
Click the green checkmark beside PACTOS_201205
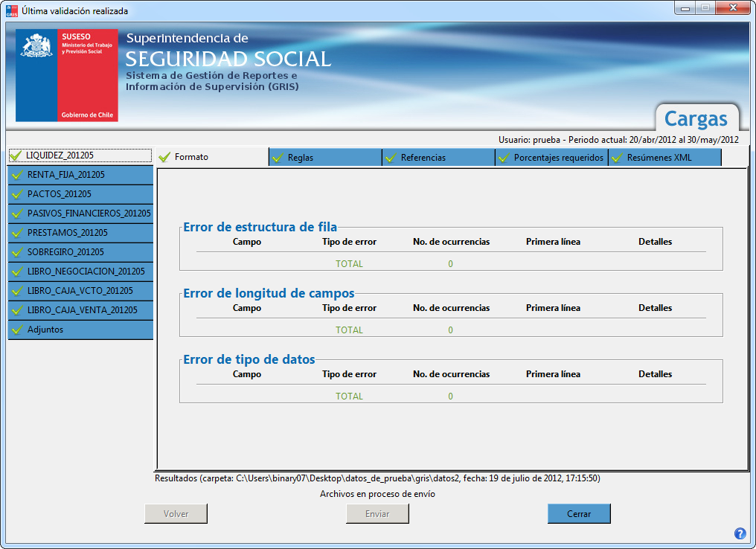click(x=17, y=194)
